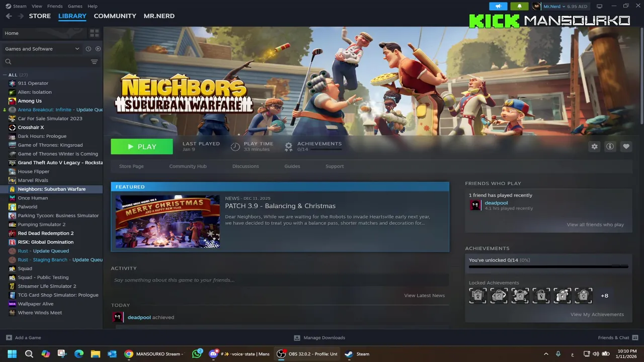Screen dimensions: 644x362
Task: Open the MR.NERD profile tab
Action: click(x=159, y=16)
